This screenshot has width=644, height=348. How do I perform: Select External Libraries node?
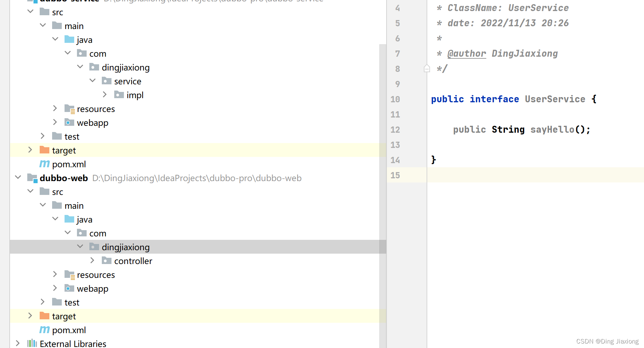(x=73, y=344)
